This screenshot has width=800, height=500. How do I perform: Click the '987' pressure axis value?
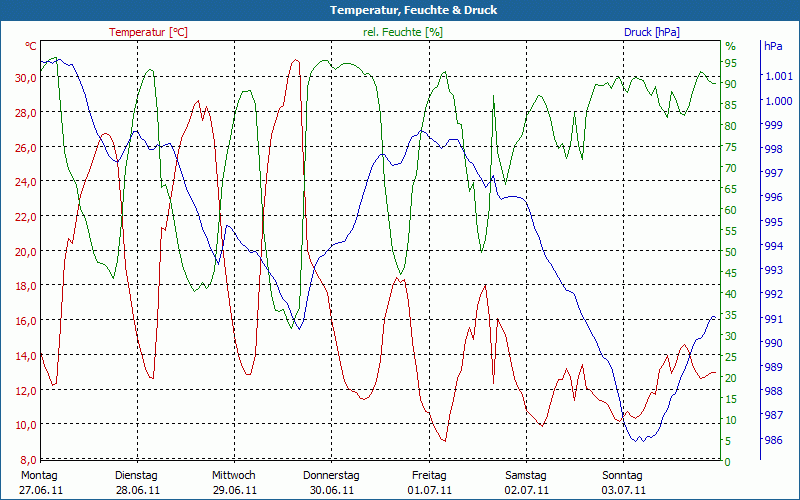point(773,415)
